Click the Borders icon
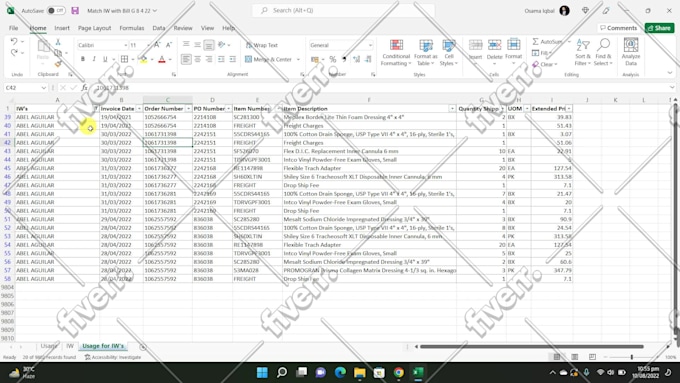 pos(124,59)
